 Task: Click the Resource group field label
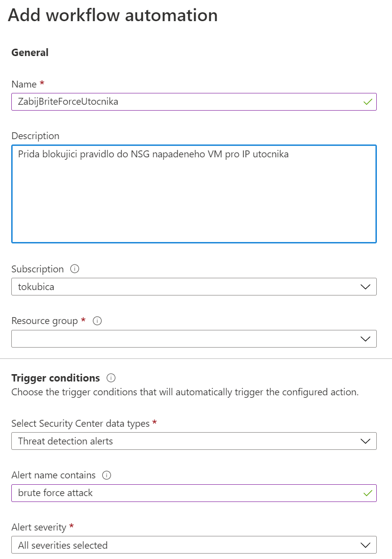(45, 321)
